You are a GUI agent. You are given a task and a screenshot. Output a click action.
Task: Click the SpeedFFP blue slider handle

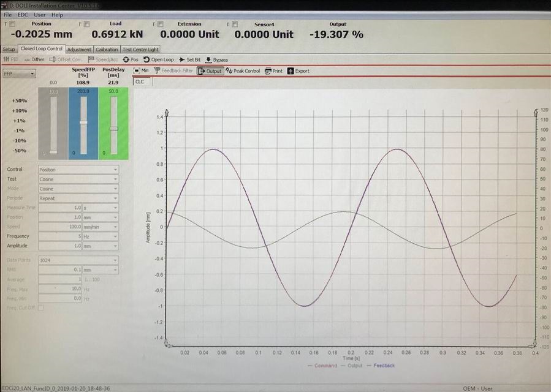coord(83,123)
